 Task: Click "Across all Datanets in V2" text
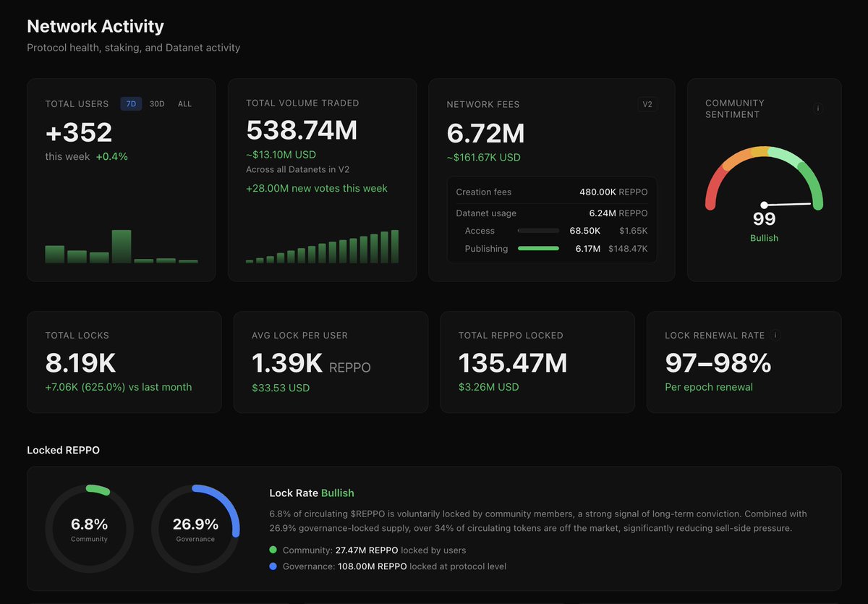pyautogui.click(x=298, y=169)
